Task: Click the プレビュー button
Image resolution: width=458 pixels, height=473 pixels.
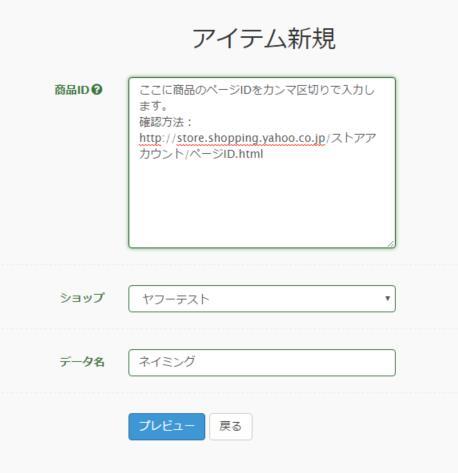Action: (167, 426)
